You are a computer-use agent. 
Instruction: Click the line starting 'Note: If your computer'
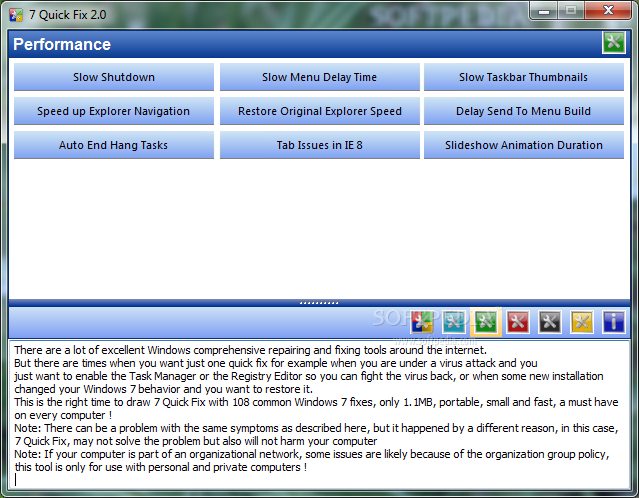[312, 454]
